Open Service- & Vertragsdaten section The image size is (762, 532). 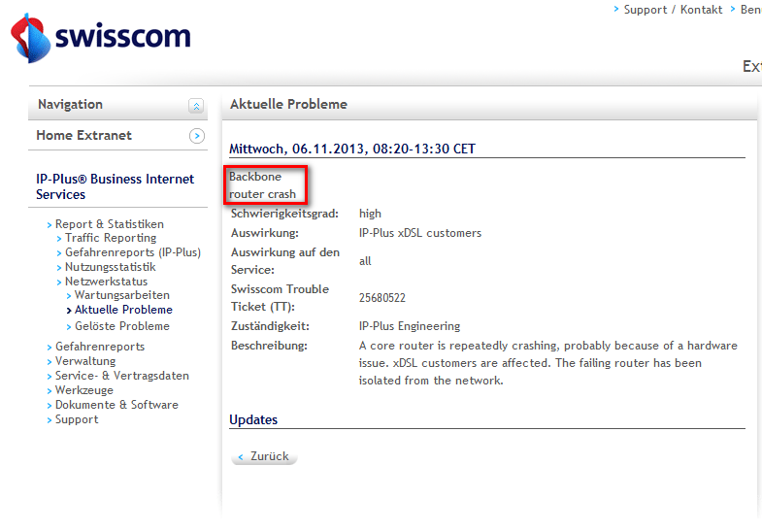[121, 376]
